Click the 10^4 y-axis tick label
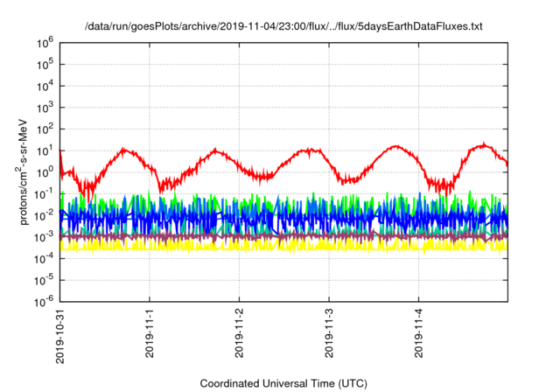Image resolution: width=560 pixels, height=392 pixels. (x=45, y=86)
